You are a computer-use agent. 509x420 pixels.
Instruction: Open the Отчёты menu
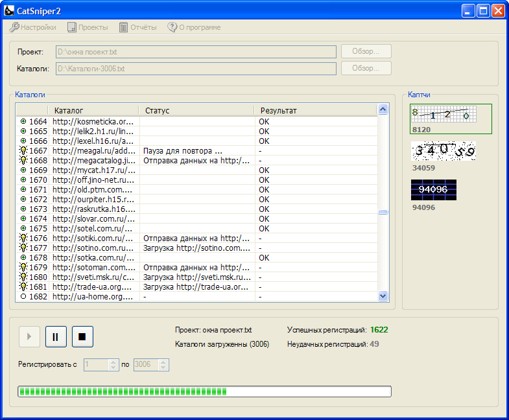137,27
